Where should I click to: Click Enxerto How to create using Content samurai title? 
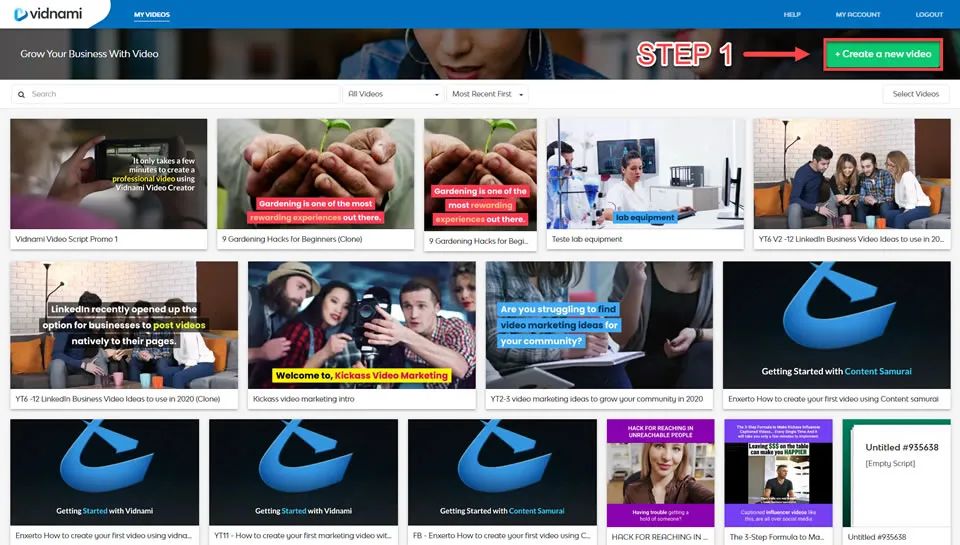point(833,399)
